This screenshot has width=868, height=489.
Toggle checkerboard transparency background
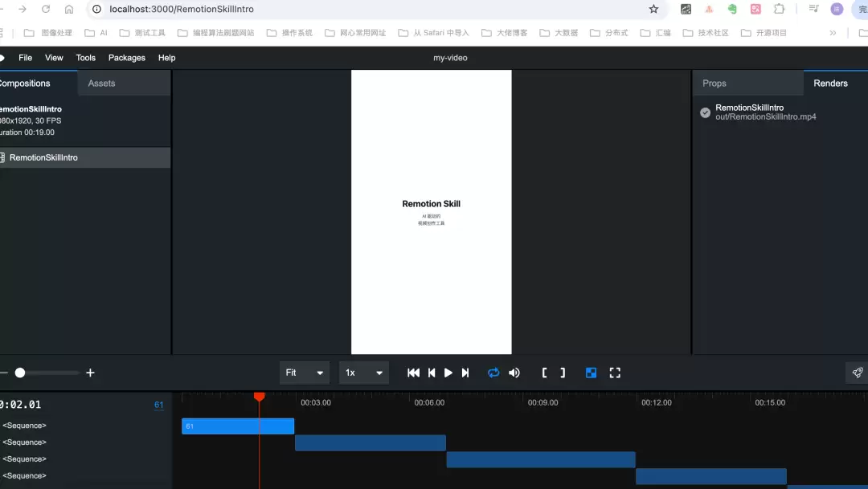pyautogui.click(x=592, y=373)
